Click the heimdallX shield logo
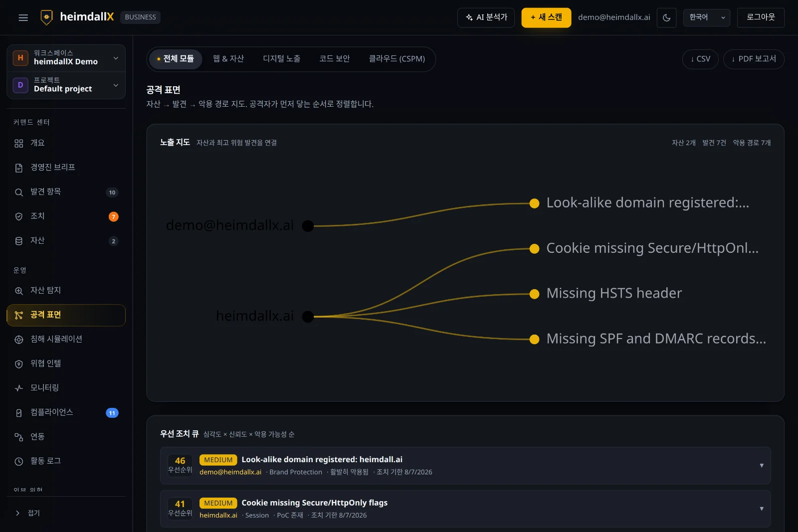The width and height of the screenshot is (798, 532). [x=46, y=17]
